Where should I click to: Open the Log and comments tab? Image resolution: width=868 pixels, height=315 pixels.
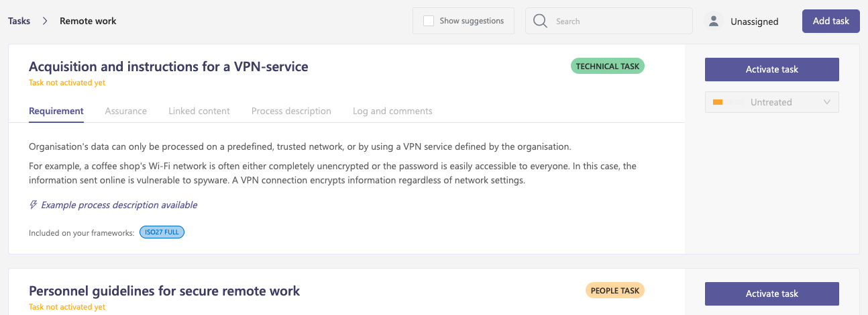392,111
